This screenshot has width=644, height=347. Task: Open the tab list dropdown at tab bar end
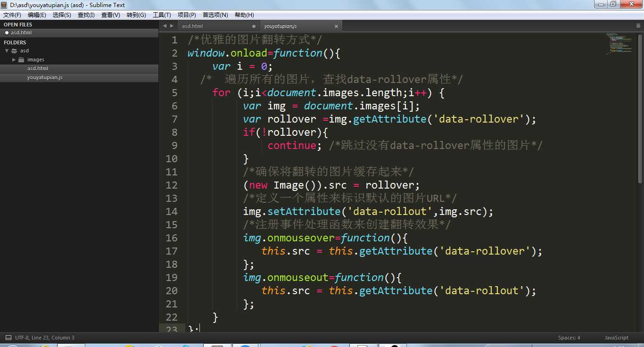(638, 26)
